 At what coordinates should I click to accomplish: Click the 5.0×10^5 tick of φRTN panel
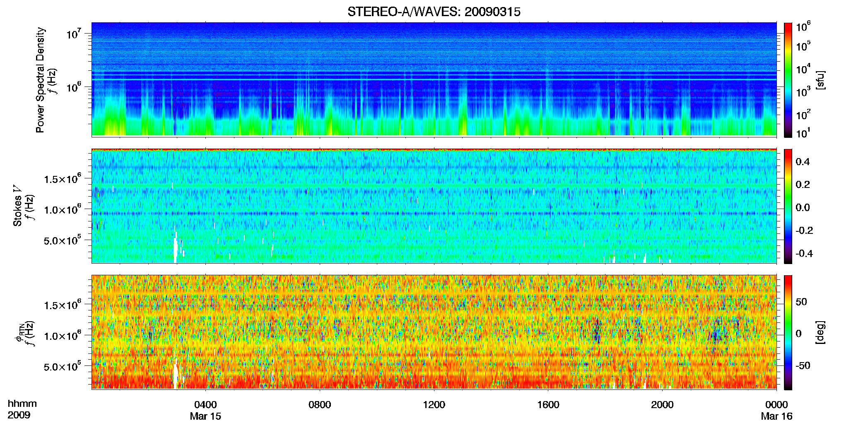click(62, 366)
